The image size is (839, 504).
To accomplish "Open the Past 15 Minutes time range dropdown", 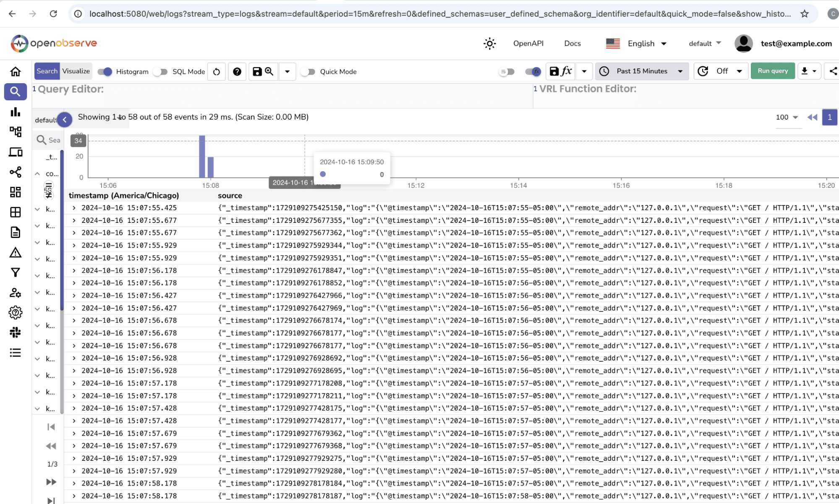I will click(x=641, y=71).
